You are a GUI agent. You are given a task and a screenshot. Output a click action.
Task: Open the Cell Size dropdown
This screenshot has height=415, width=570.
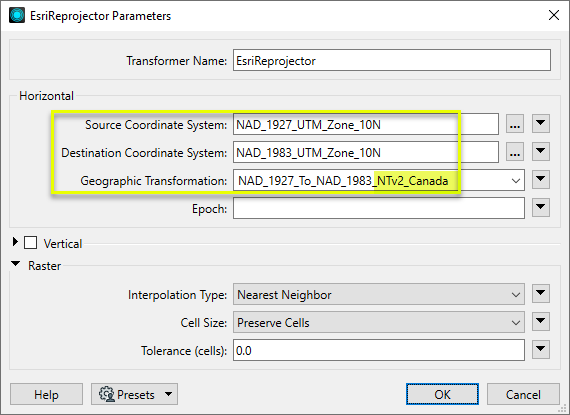[x=379, y=322]
